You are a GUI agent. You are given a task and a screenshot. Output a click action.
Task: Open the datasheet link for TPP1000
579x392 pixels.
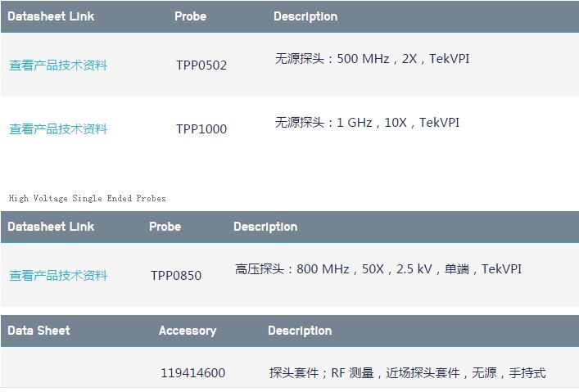(58, 129)
